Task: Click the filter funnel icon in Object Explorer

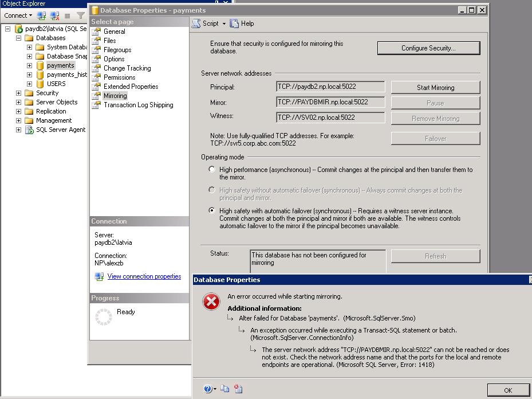Action: (x=80, y=15)
